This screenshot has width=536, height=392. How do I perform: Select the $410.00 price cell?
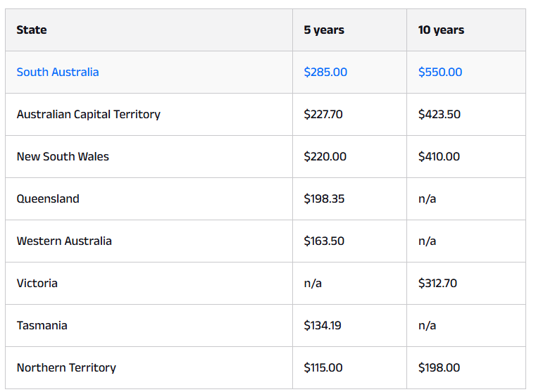tap(439, 156)
